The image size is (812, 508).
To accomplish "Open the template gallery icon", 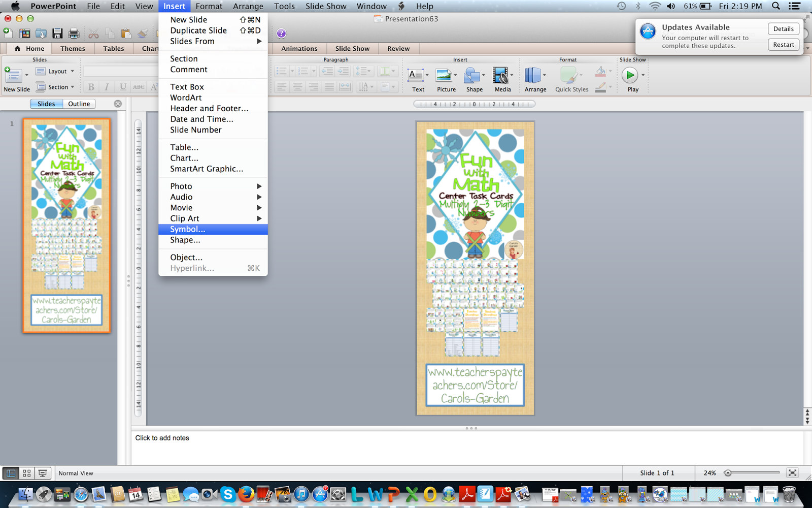I will tap(24, 34).
